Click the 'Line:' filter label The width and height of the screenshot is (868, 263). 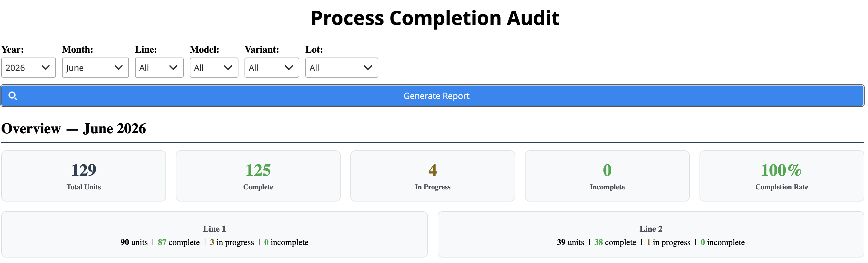146,50
